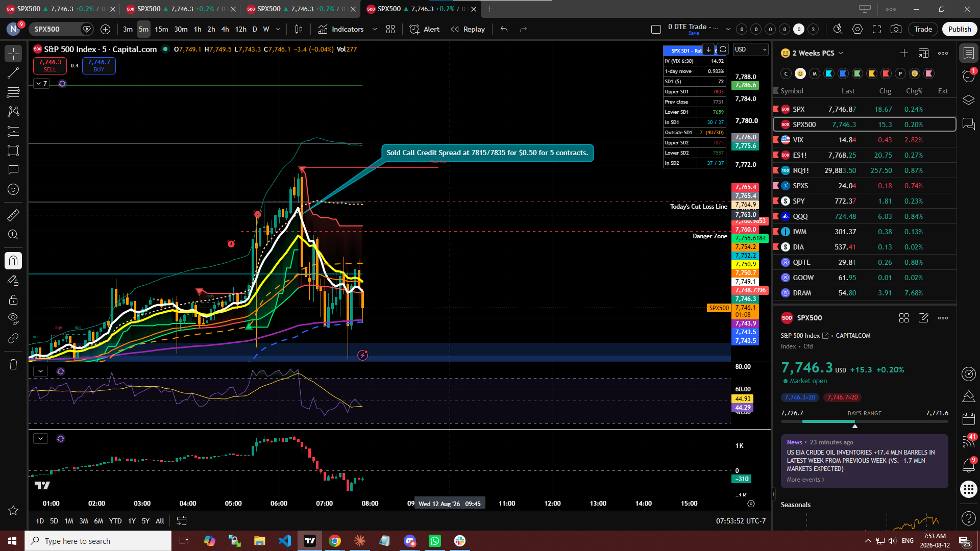
Task: Select the trend line drawing tool
Action: [x=13, y=73]
